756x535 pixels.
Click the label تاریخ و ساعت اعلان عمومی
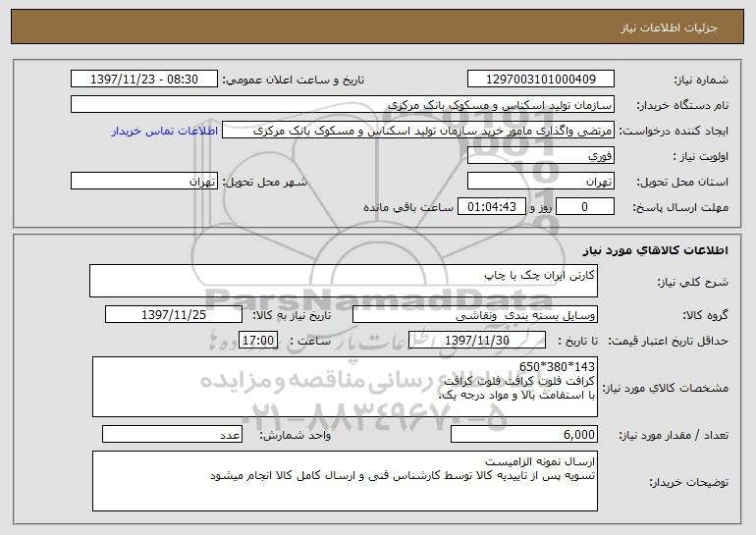coord(294,80)
